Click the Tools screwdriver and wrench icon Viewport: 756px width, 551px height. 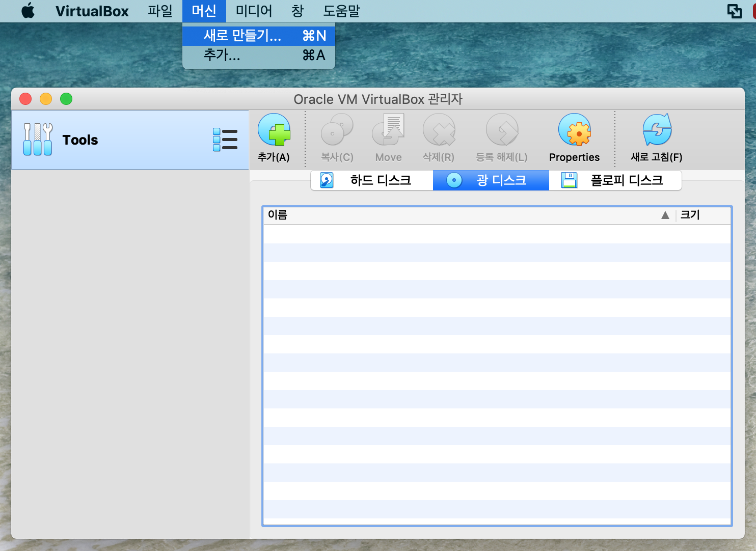tap(38, 139)
